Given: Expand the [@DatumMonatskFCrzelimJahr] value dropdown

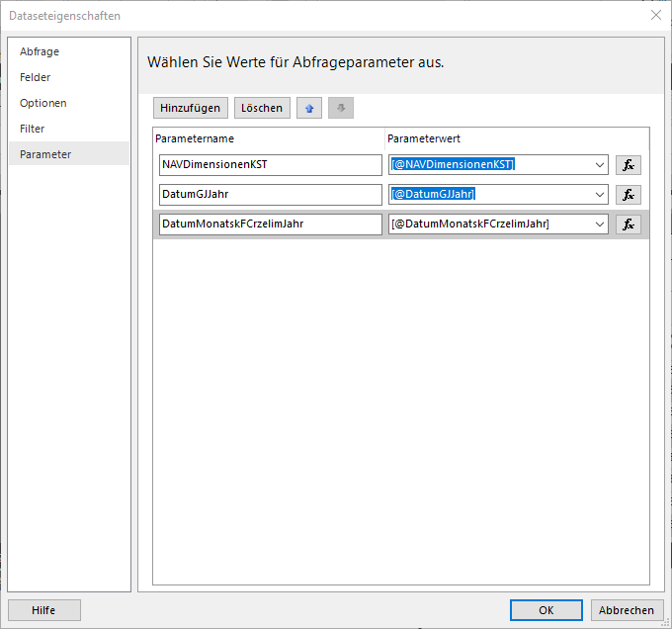Looking at the screenshot, I should 600,225.
